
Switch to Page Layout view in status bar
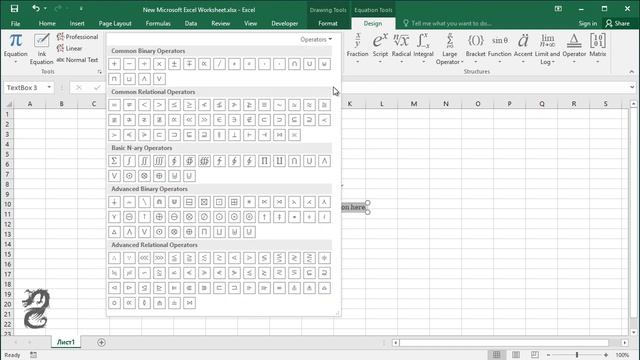[516, 355]
